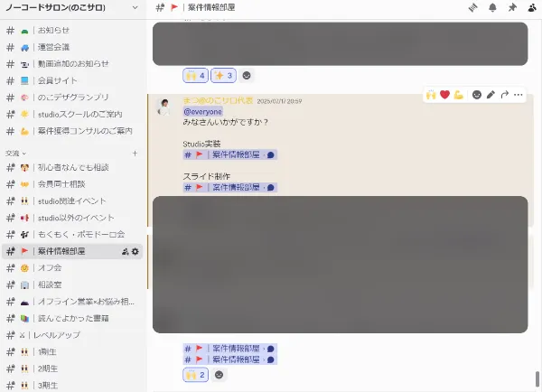Open pinned messages with the pin icon

tap(512, 7)
